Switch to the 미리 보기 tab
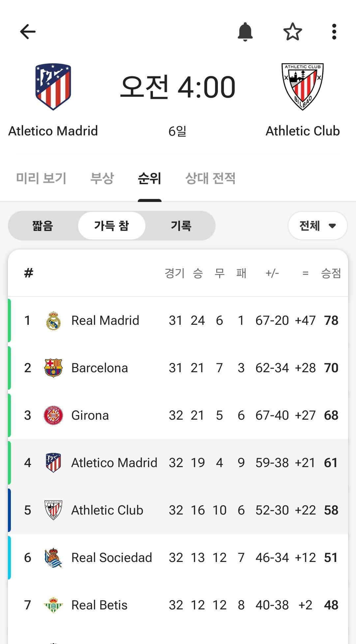This screenshot has height=644, width=356. tap(41, 178)
